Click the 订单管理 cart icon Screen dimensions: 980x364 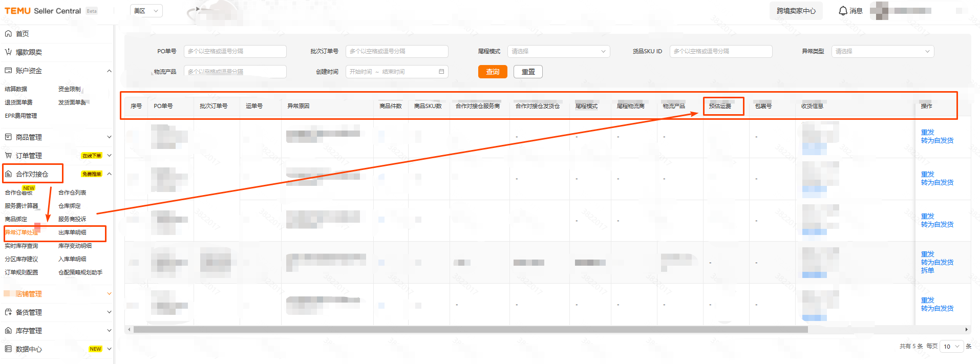tap(8, 156)
